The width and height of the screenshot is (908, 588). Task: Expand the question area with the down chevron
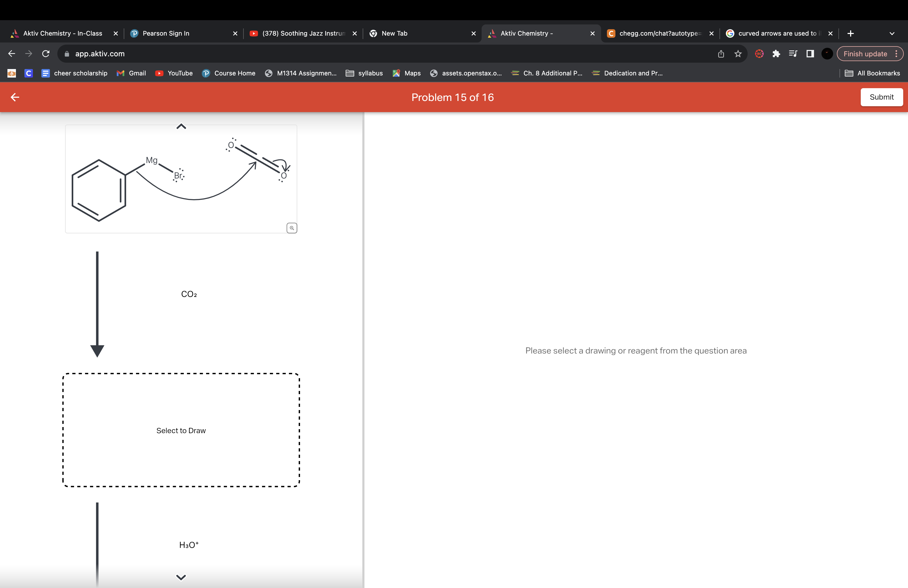pyautogui.click(x=181, y=577)
